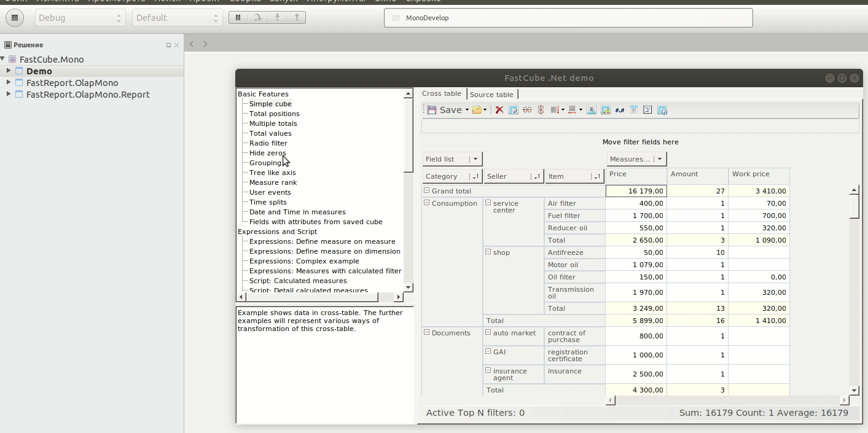Collapse the Documents category
Viewport: 868px width, 433px height.
pyautogui.click(x=427, y=332)
